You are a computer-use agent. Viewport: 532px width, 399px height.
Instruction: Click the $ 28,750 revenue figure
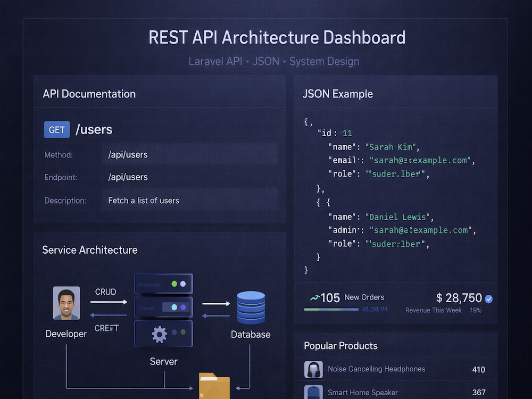[x=459, y=298]
